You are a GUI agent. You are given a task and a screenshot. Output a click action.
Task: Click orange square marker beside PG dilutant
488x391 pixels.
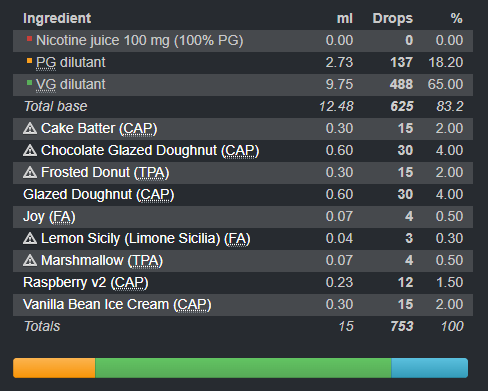29,61
